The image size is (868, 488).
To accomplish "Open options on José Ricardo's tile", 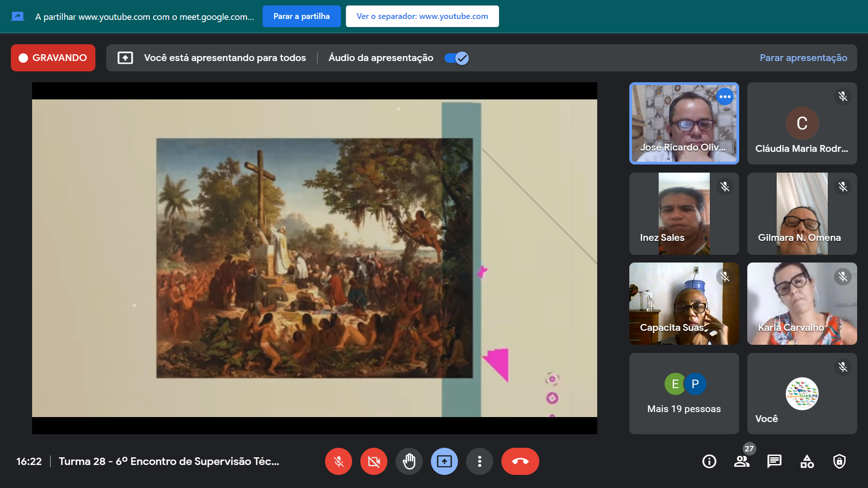I will (x=725, y=97).
